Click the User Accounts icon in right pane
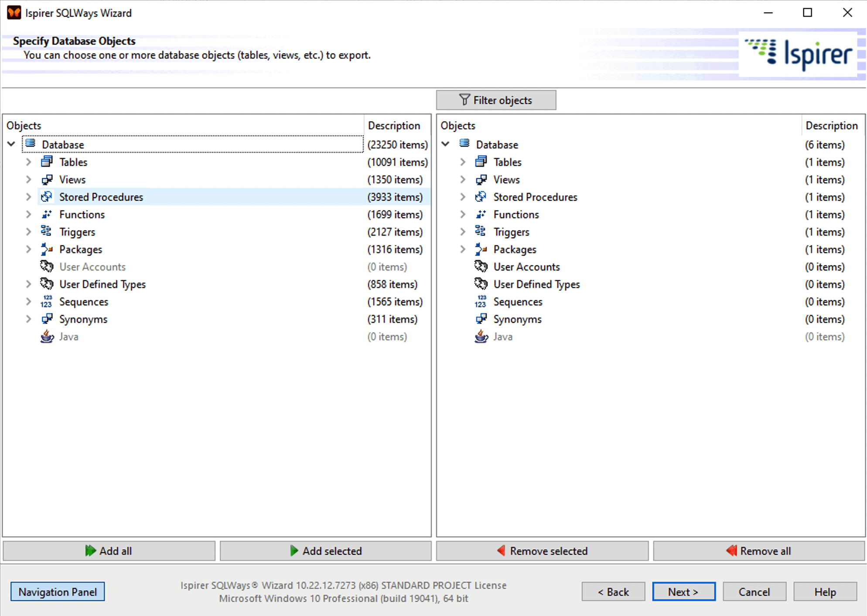This screenshot has width=867, height=616. 481,266
